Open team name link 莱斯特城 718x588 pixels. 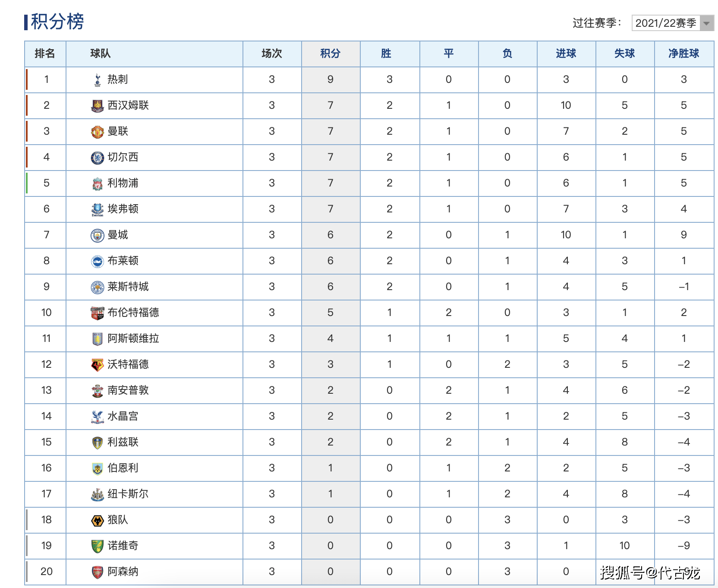coord(128,287)
